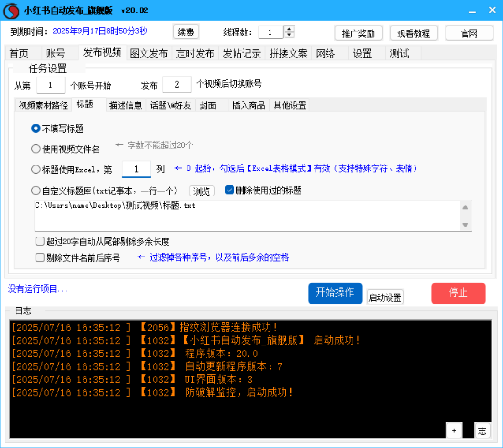Open the 话题\@好友 sub-tab
Image resolution: width=503 pixels, height=448 pixels.
171,105
